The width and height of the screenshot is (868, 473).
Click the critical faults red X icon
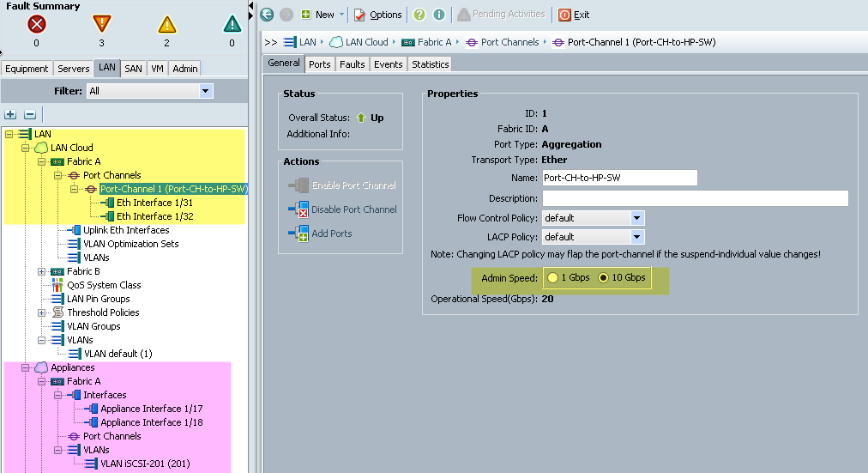point(37,24)
